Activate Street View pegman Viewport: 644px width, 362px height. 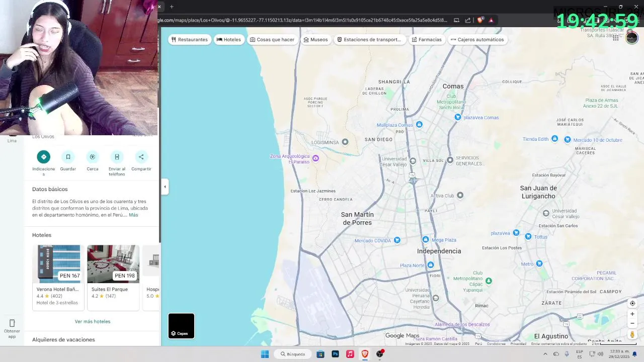point(632,334)
